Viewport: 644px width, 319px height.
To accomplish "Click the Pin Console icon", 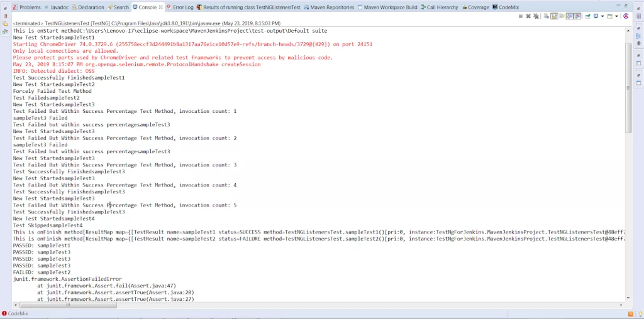I will tap(588, 16).
